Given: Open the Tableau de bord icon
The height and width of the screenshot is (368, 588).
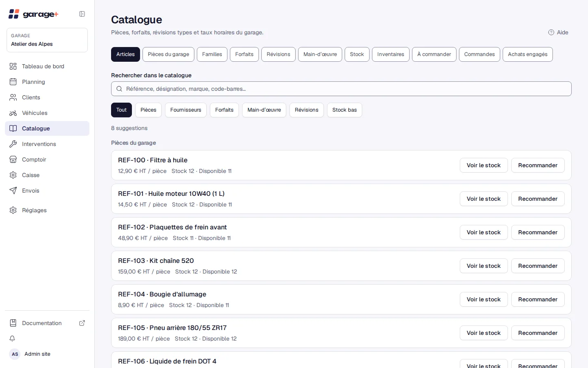Looking at the screenshot, I should click(x=13, y=66).
